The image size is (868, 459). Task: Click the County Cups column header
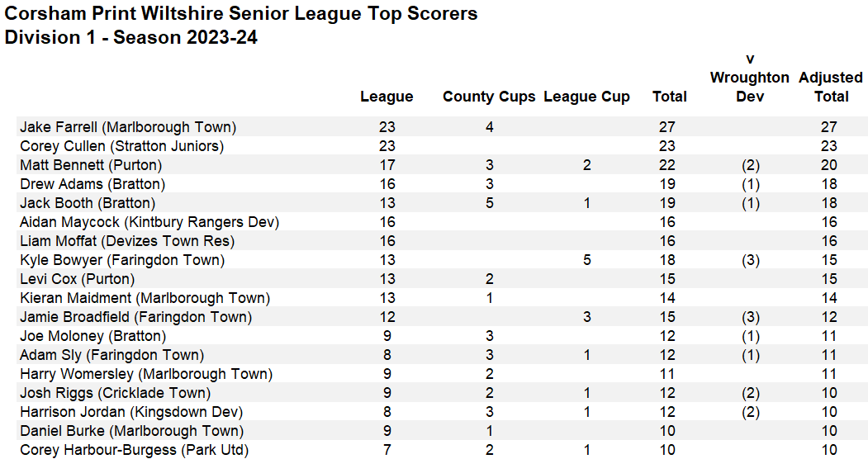(489, 97)
